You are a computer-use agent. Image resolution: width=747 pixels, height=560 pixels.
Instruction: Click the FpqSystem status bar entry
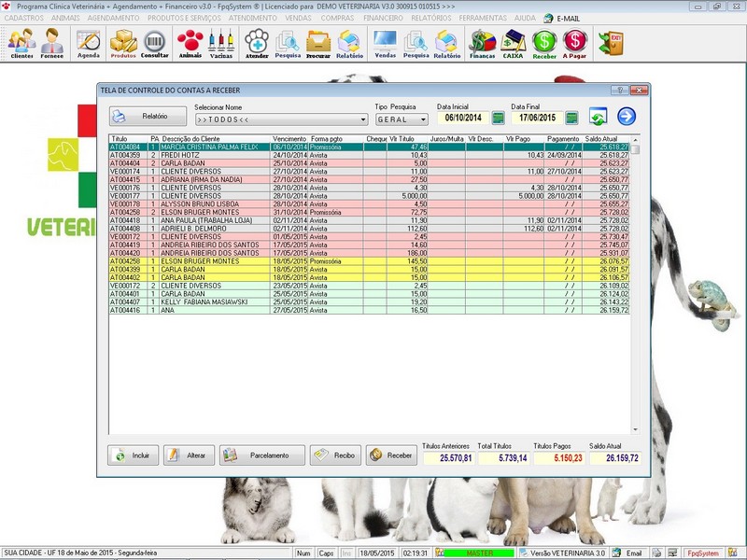703,553
